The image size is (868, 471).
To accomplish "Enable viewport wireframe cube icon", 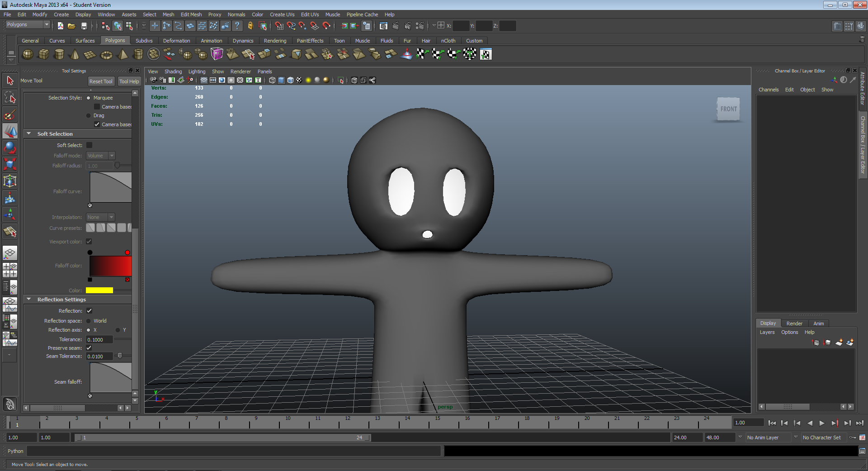I will pos(272,80).
